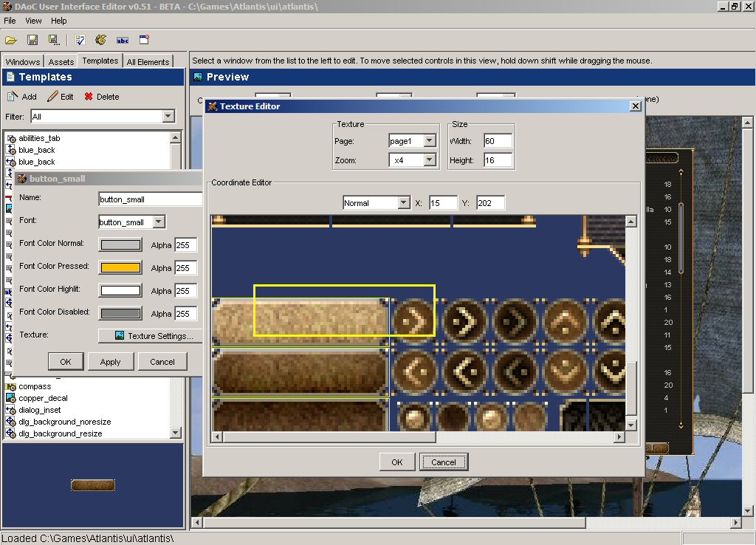This screenshot has height=545, width=756.
Task: Click Apply in the button_small dialog
Action: point(111,362)
